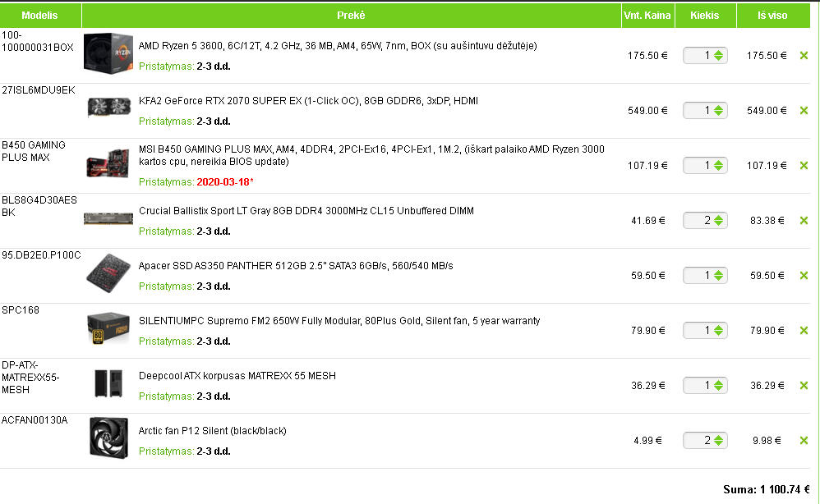This screenshot has width=820, height=504.
Task: Click the Suma total 1 100.74 €
Action: (x=766, y=489)
